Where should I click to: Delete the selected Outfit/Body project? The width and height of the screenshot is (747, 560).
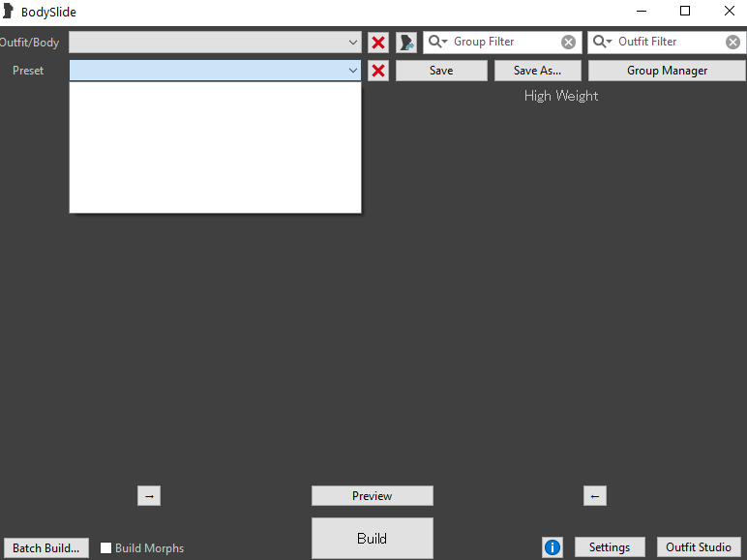pyautogui.click(x=378, y=43)
